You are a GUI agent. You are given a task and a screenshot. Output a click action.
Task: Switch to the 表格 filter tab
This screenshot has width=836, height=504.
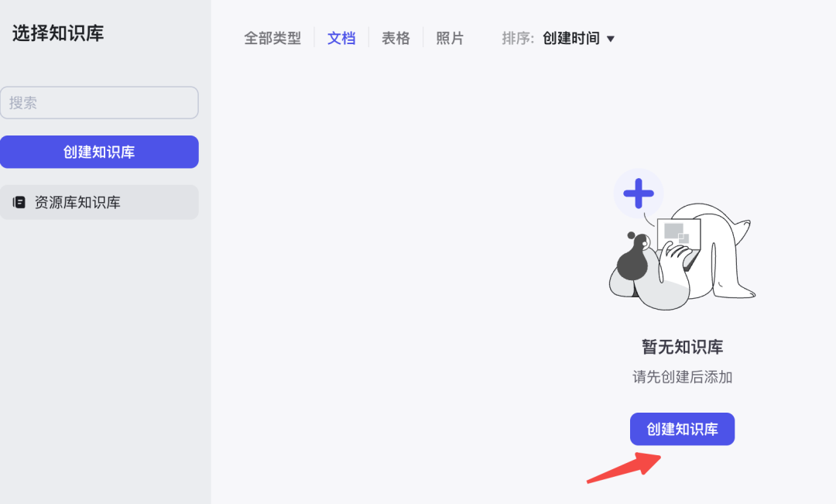click(396, 39)
